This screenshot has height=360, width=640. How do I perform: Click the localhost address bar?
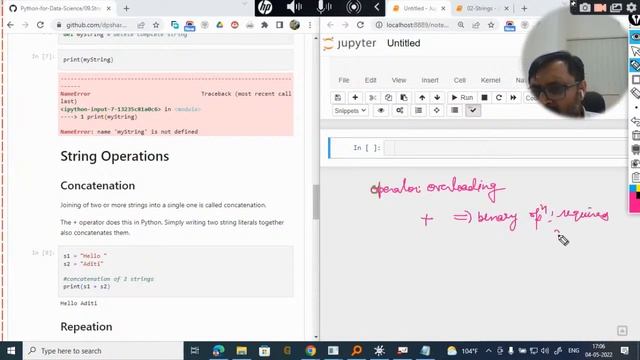pyautogui.click(x=416, y=25)
